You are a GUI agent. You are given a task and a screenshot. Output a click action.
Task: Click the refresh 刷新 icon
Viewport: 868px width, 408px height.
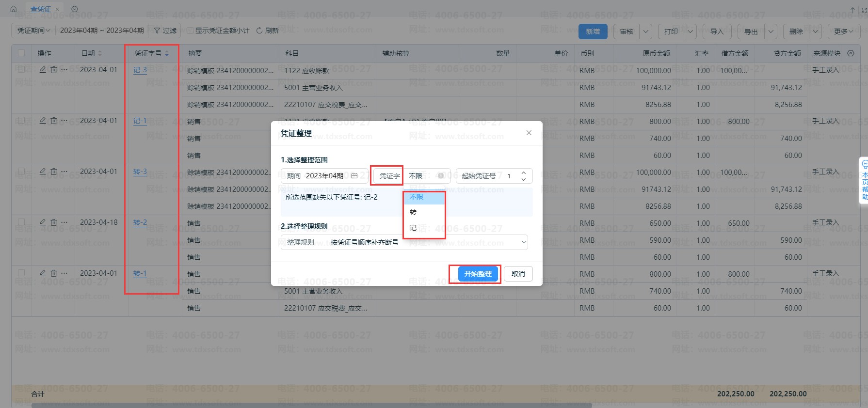259,31
